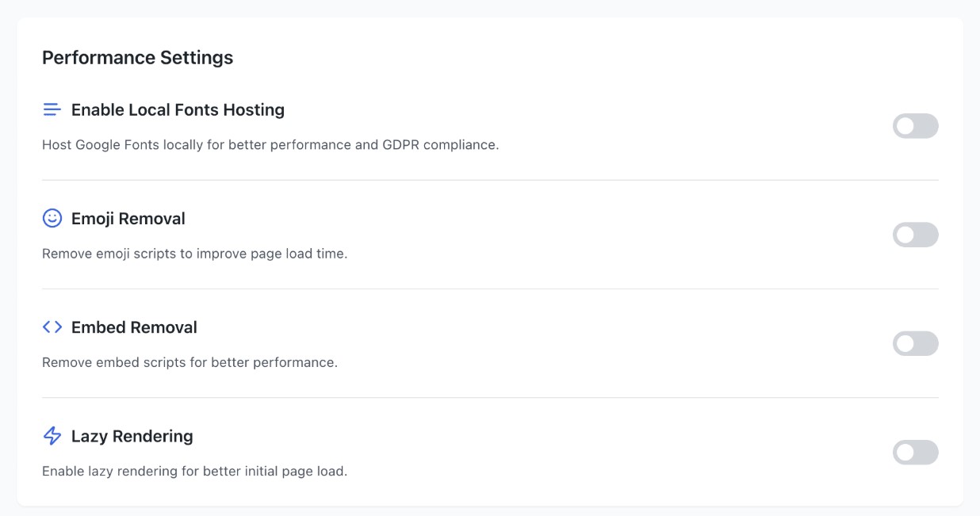Image resolution: width=980 pixels, height=516 pixels.
Task: Enable the Local Fonts Hosting toggle
Action: pyautogui.click(x=915, y=126)
